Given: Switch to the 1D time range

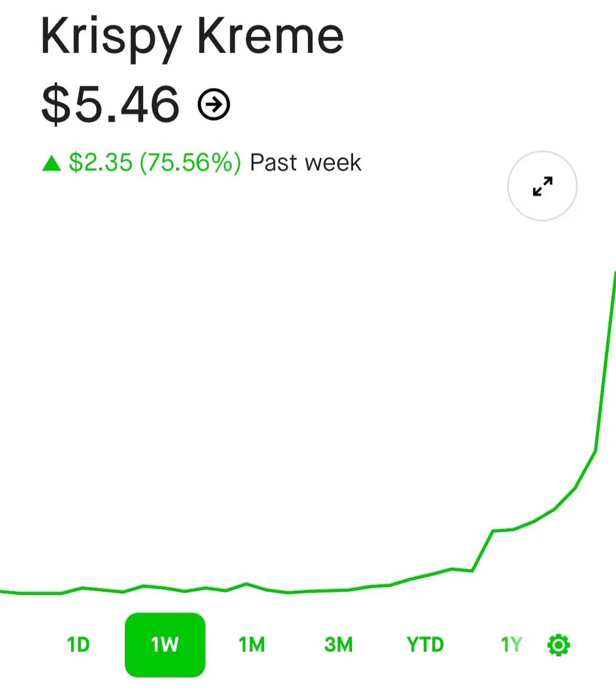Looking at the screenshot, I should coord(78,645).
